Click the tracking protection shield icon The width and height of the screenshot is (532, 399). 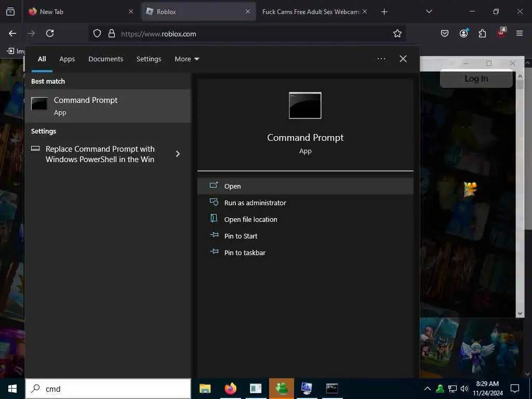point(97,34)
